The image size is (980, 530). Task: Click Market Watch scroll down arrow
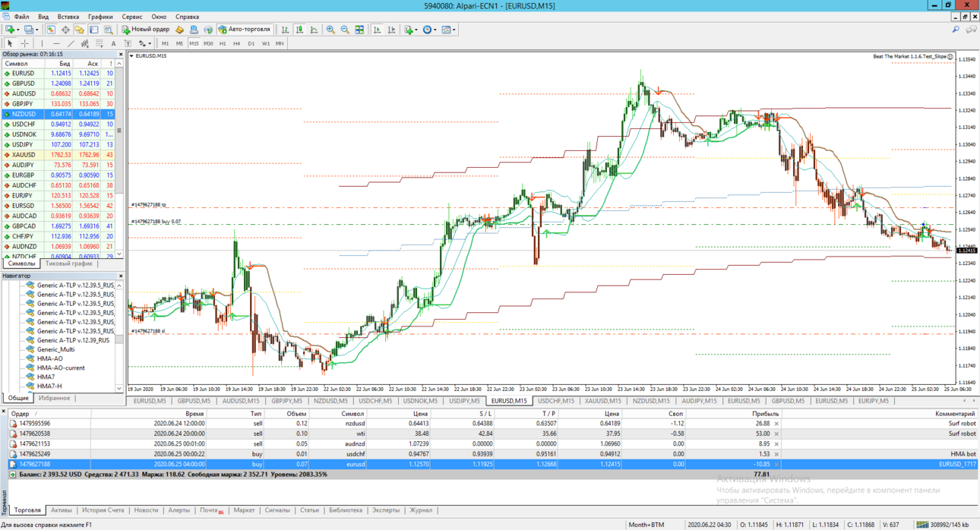(119, 254)
